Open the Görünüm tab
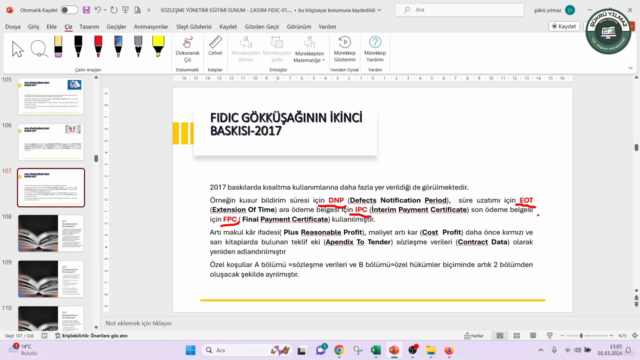Image resolution: width=640 pixels, height=360 pixels. (x=299, y=27)
